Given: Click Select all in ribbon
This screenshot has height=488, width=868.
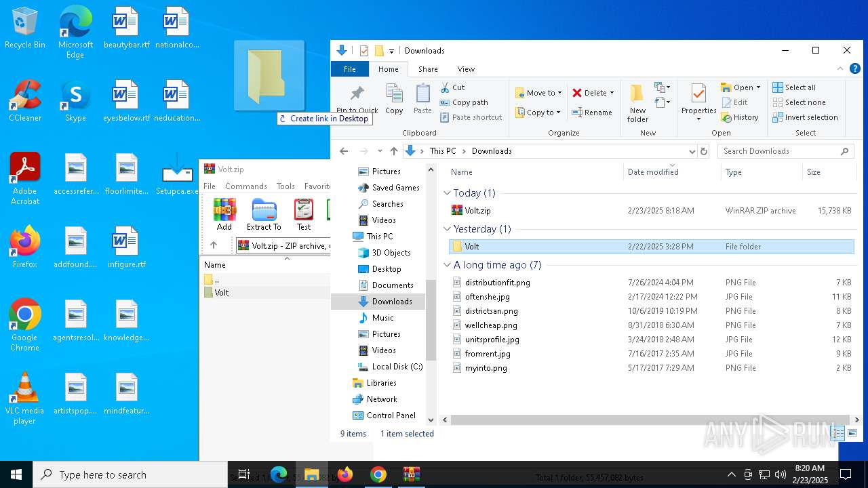Looking at the screenshot, I should coord(794,87).
